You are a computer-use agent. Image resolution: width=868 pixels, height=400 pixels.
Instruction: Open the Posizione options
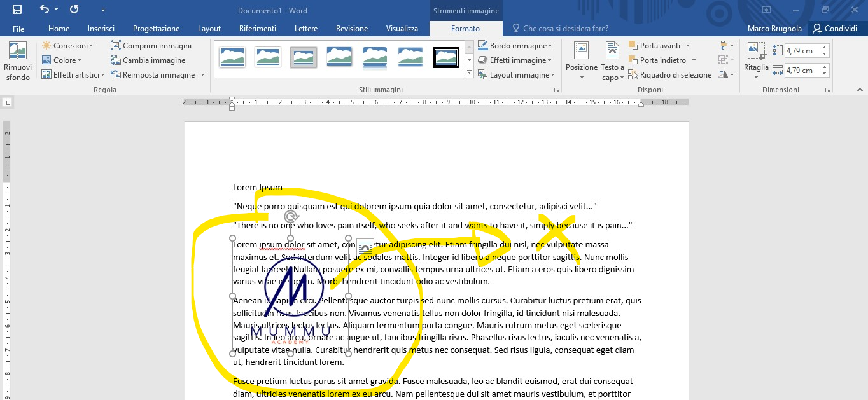point(581,60)
